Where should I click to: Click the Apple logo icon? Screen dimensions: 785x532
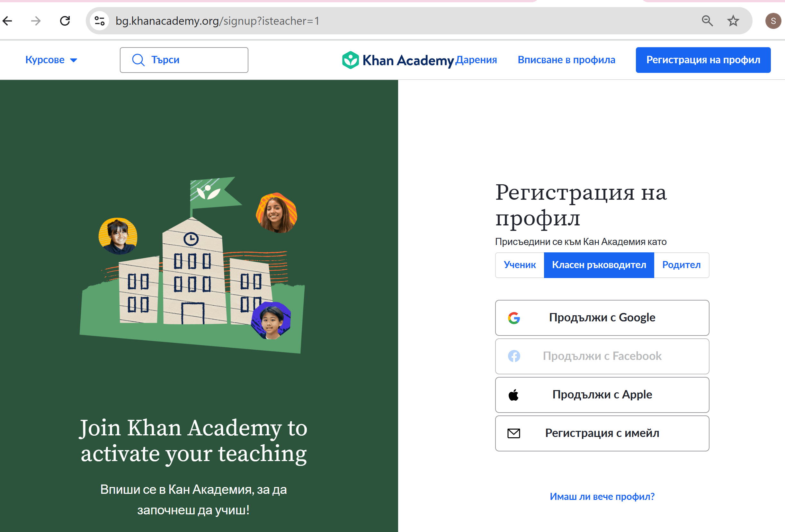(513, 395)
